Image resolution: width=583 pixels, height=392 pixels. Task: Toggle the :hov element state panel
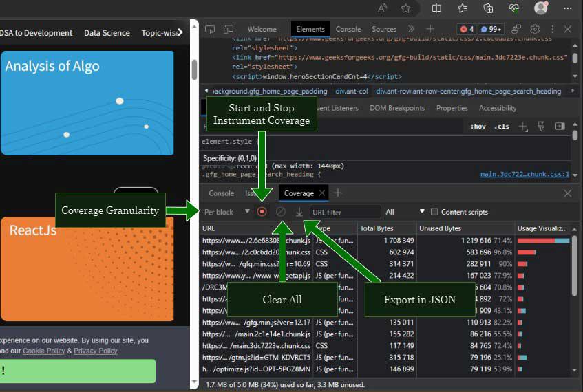478,127
